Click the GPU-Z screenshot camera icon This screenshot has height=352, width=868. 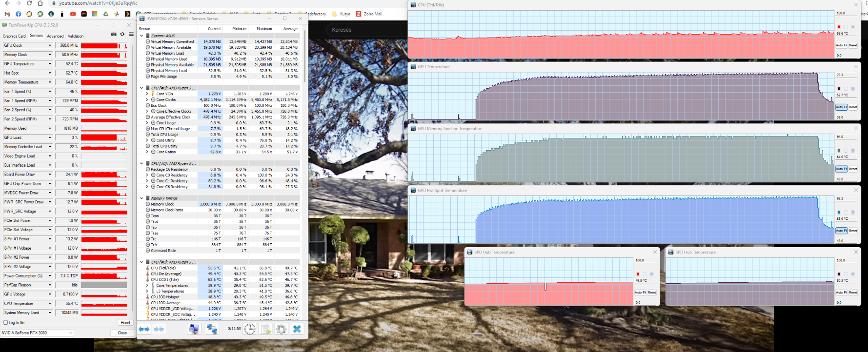point(114,35)
